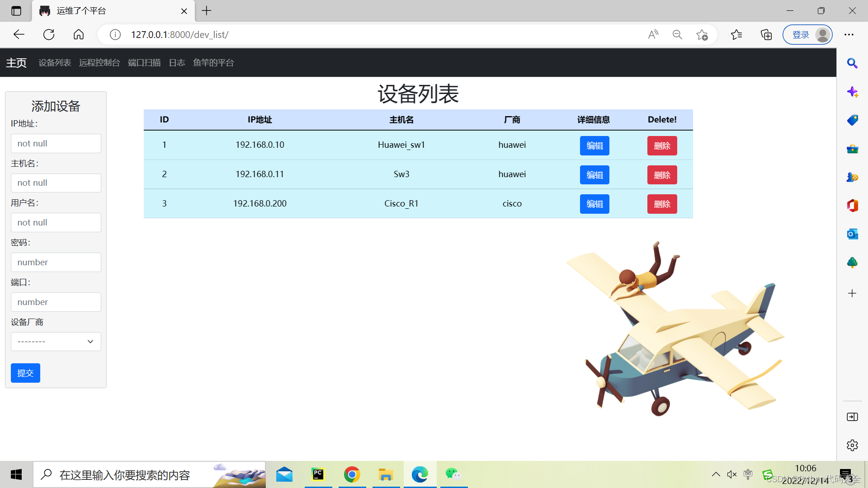Open sidebar Games icon

[x=852, y=177]
